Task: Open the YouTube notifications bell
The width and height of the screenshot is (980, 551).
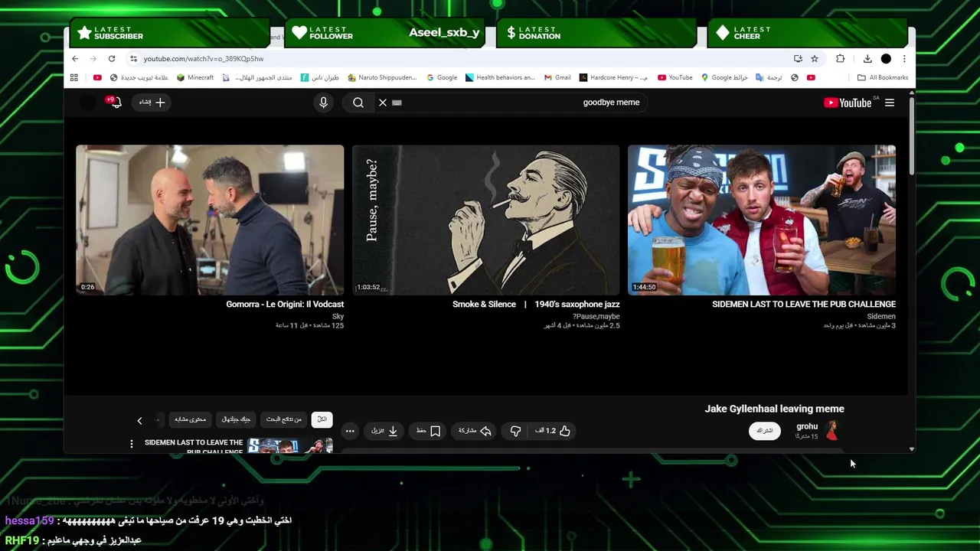Action: (115, 103)
